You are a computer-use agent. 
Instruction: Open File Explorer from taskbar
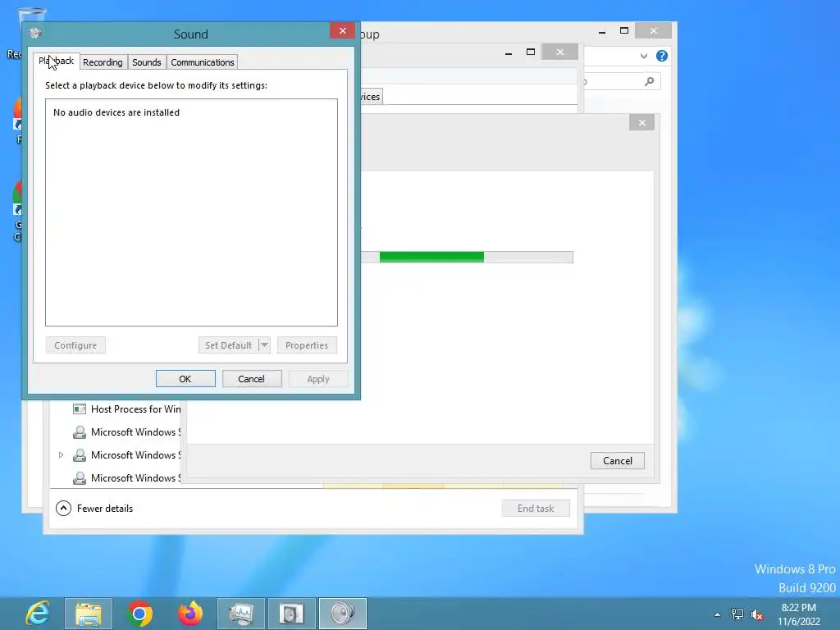point(89,614)
